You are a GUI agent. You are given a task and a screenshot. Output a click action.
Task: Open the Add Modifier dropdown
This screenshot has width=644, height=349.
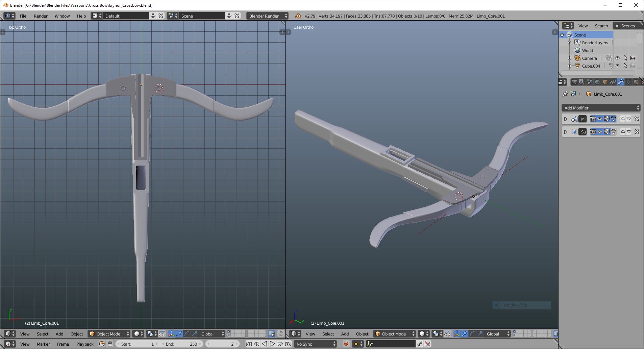(x=601, y=108)
